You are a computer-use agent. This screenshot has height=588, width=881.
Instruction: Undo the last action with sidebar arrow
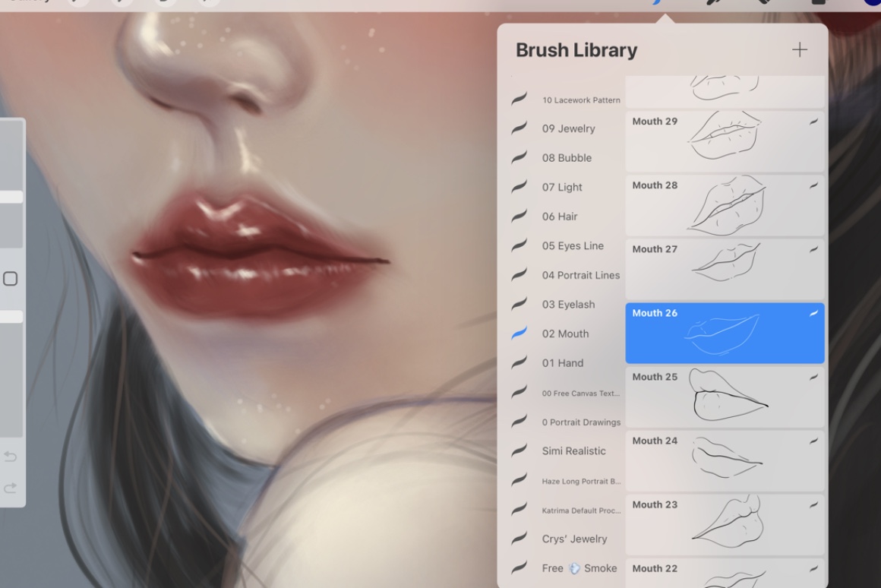[x=10, y=457]
